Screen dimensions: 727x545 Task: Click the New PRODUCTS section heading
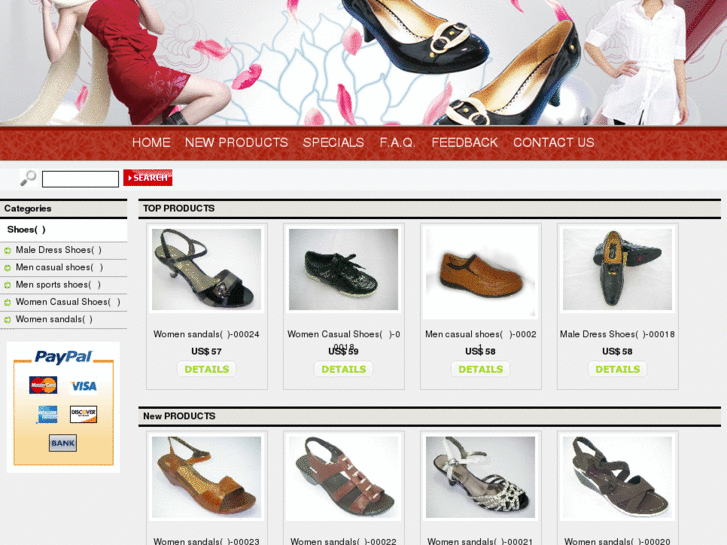point(179,417)
